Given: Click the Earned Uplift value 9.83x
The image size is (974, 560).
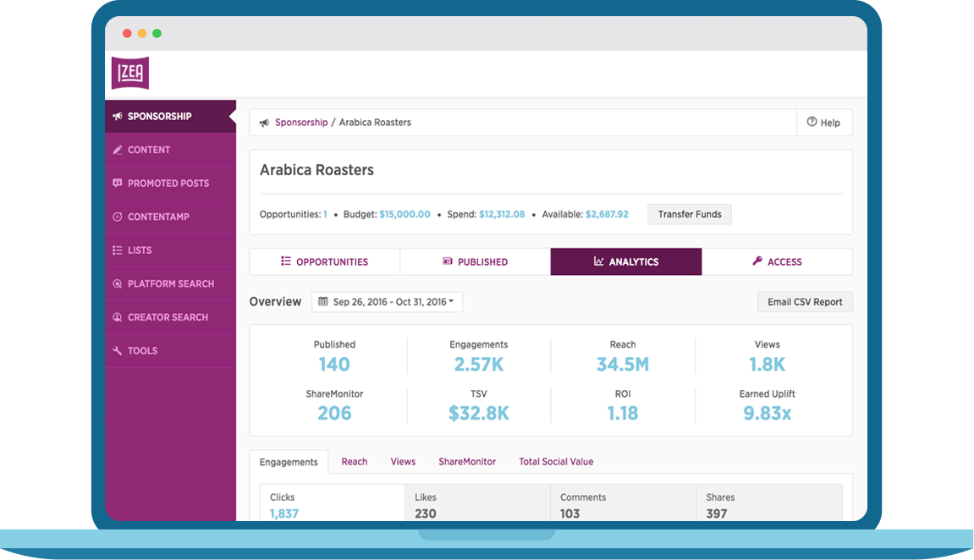Looking at the screenshot, I should tap(768, 414).
